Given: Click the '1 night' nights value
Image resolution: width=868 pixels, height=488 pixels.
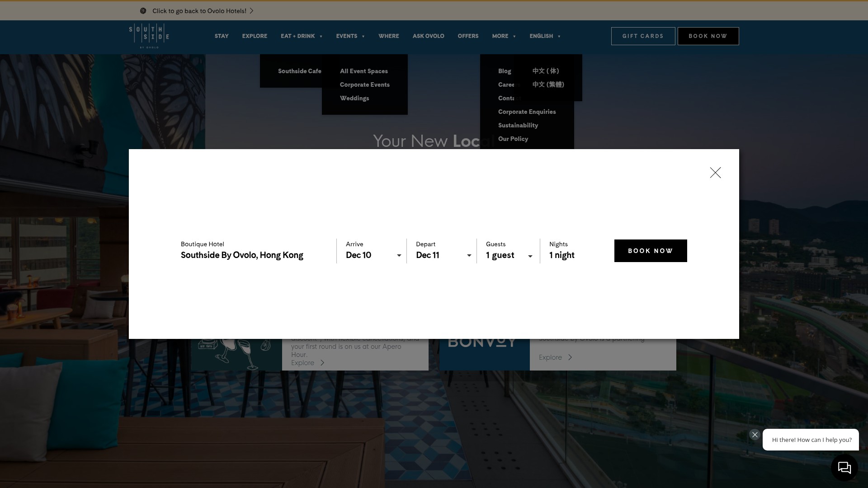Looking at the screenshot, I should [562, 255].
